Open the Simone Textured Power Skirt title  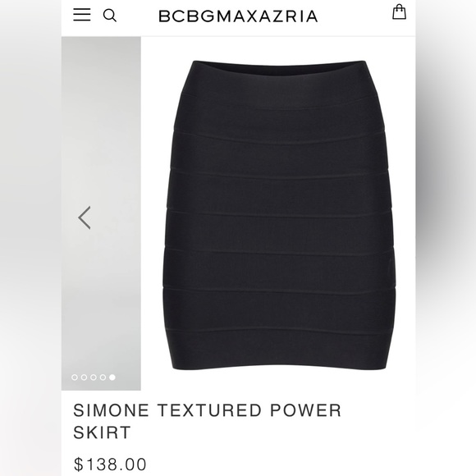point(208,421)
